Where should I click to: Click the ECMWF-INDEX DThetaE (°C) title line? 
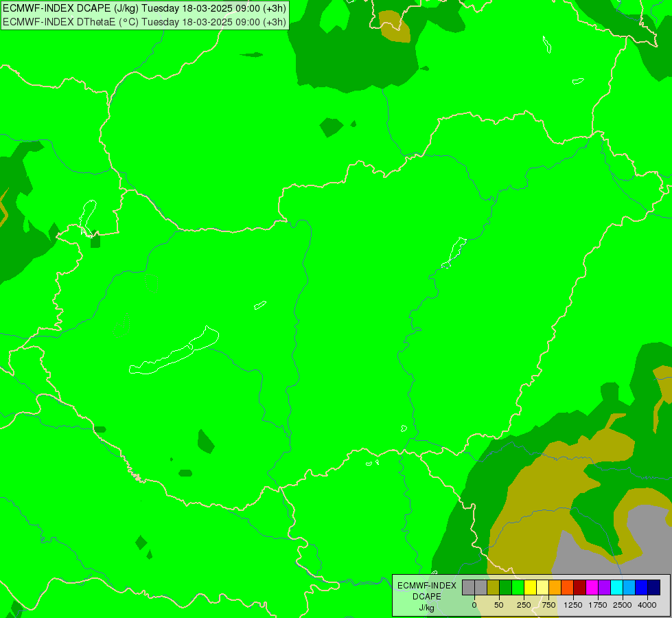[144, 22]
